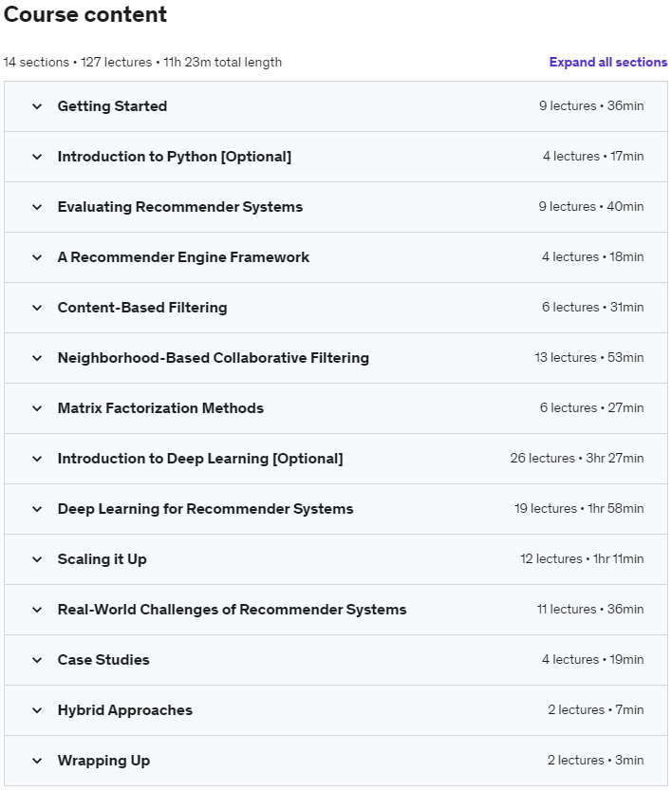Click chevron next to Evaluating Recommender Systems

37,207
